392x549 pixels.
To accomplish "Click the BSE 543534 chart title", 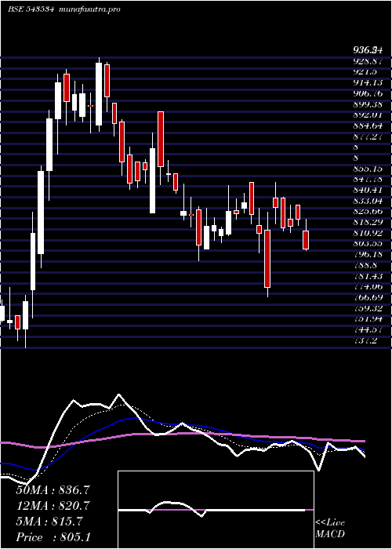I will click(31, 9).
